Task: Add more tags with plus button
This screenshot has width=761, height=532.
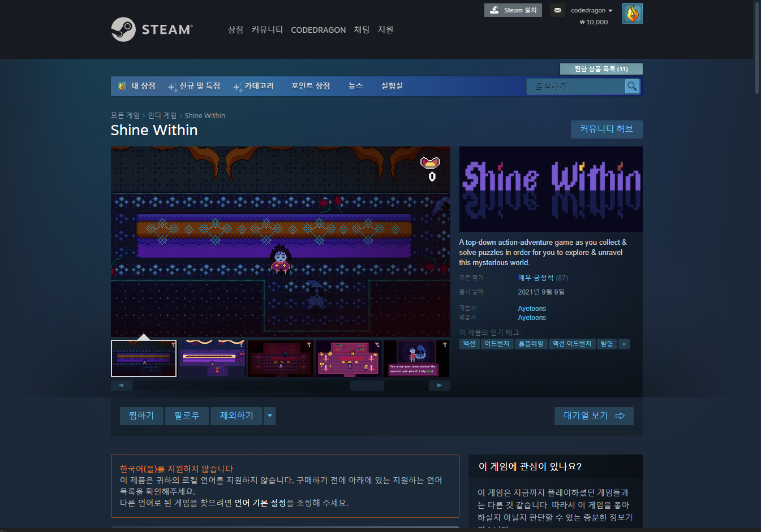Action: pyautogui.click(x=624, y=344)
